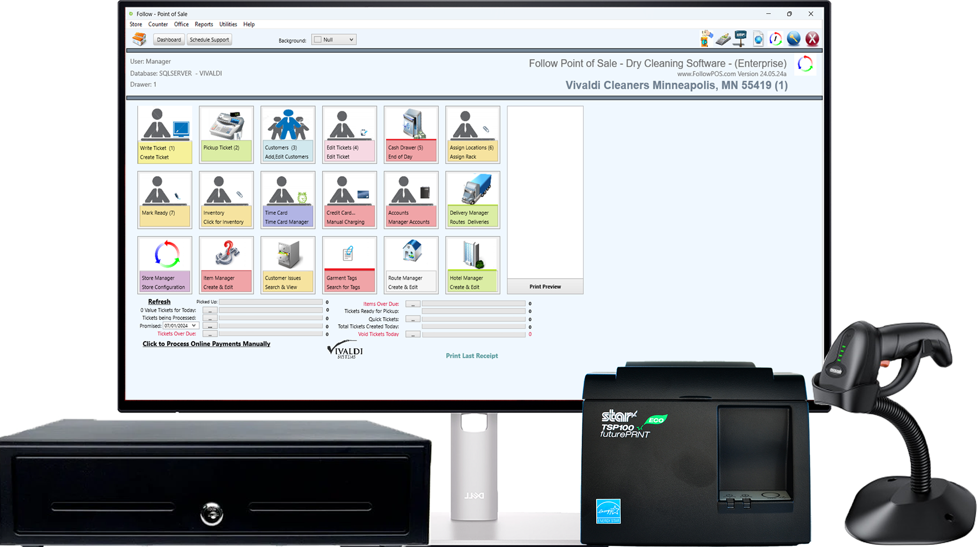Viewport: 980px width, 547px height.
Task: Click ellipsis button for Tickets being Processed
Action: tap(210, 318)
